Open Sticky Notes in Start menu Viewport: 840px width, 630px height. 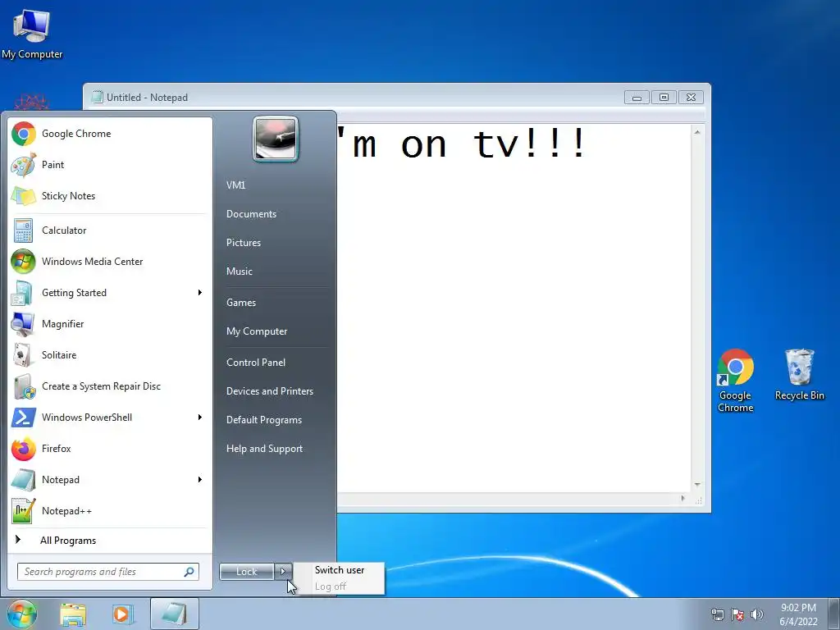pyautogui.click(x=109, y=195)
